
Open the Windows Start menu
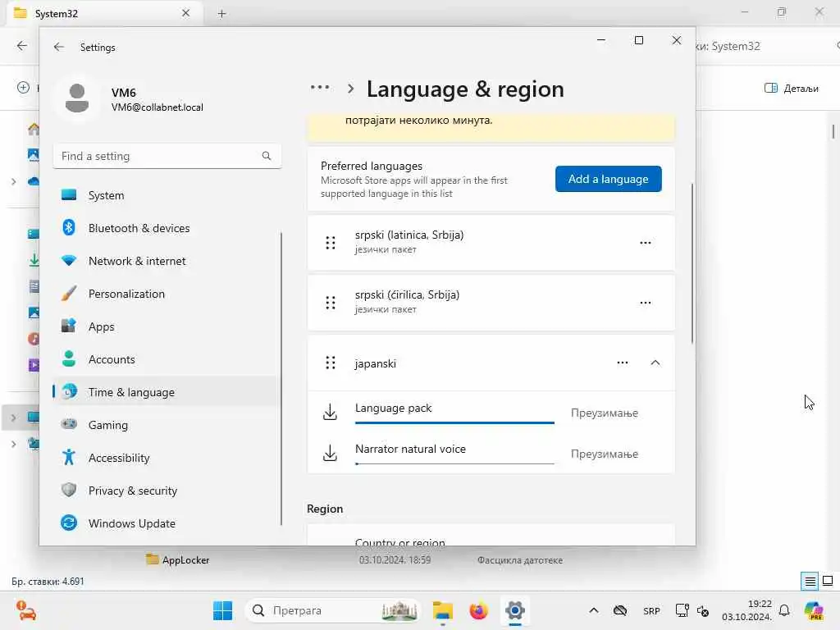223,610
